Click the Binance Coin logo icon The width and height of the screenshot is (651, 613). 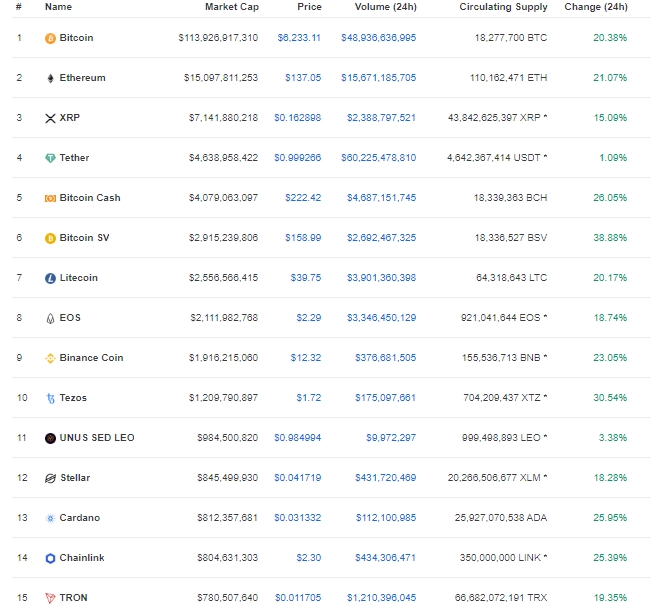[50, 358]
